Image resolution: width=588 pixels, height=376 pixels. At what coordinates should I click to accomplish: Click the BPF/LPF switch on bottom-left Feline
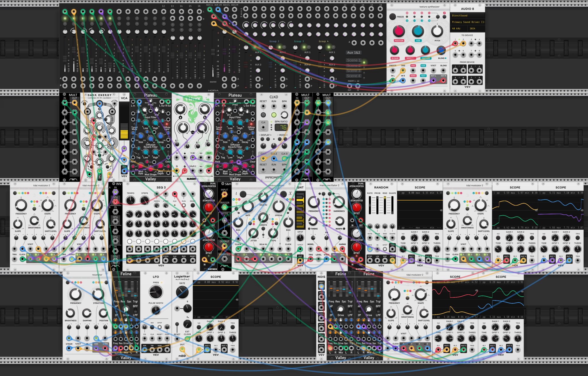tap(135, 310)
